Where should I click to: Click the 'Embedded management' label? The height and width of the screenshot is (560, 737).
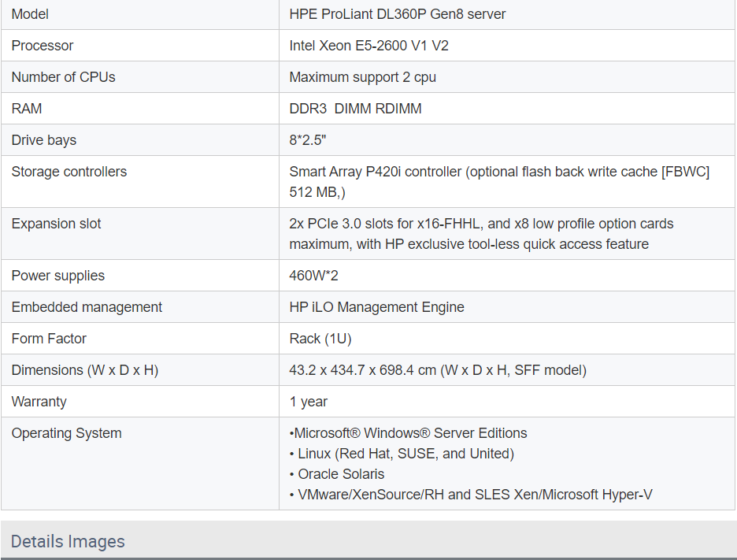click(87, 307)
